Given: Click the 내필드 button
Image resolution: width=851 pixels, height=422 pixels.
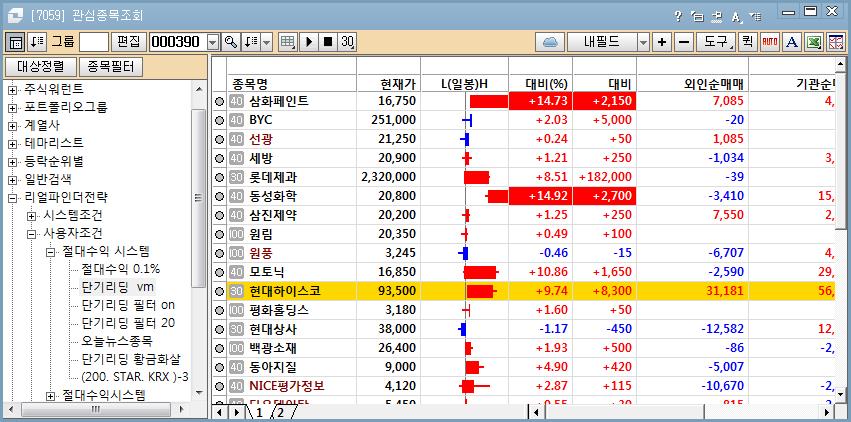Looking at the screenshot, I should (x=602, y=42).
